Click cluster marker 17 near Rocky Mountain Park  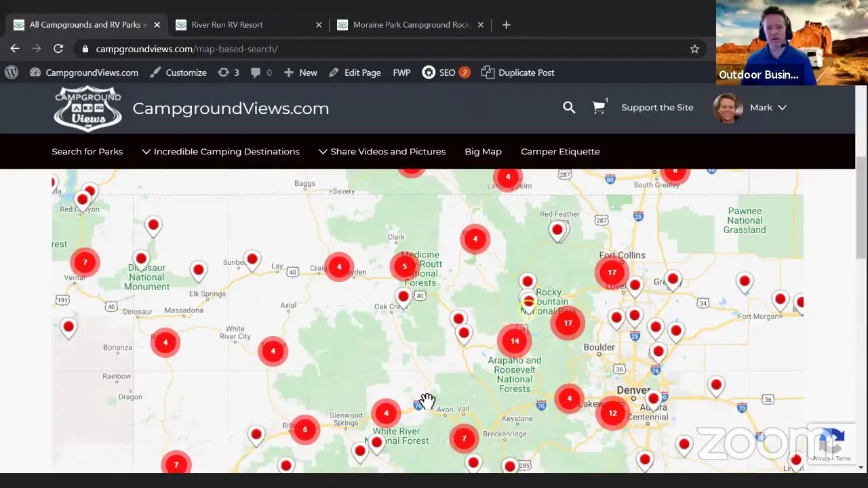click(x=568, y=323)
